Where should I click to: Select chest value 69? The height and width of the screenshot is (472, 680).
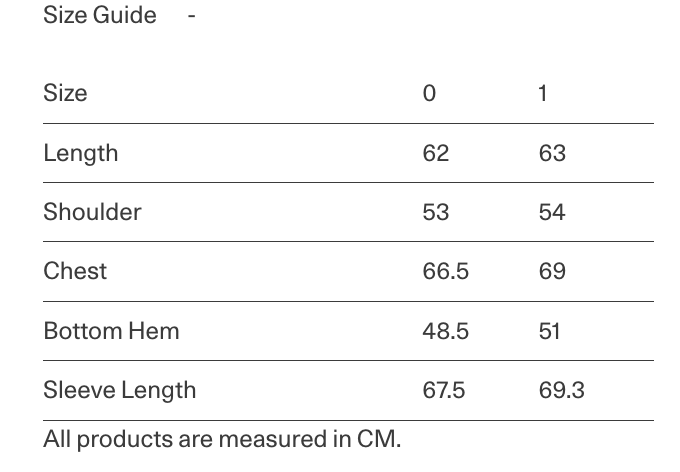(552, 271)
